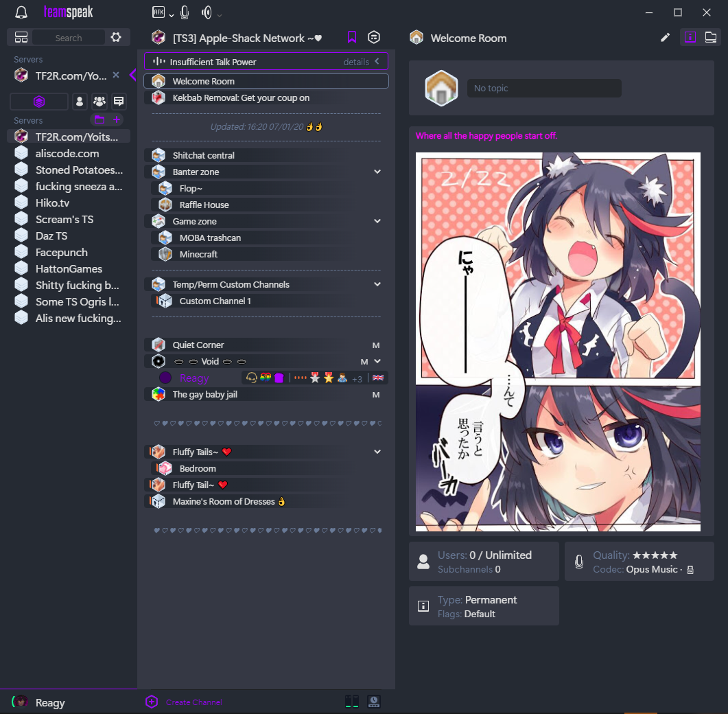The width and height of the screenshot is (728, 714).
Task: Click the MOBA trashcan channel icon
Action: point(165,238)
